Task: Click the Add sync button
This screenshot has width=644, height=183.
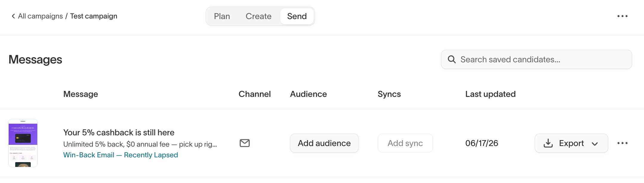Action: tap(405, 143)
